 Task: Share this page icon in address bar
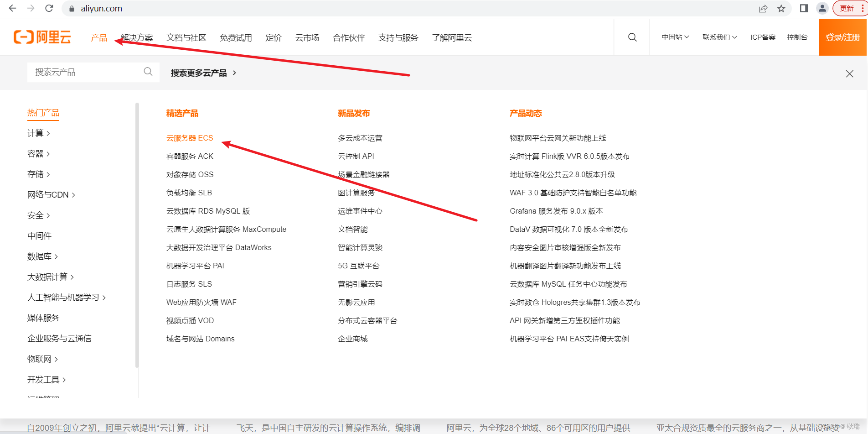click(x=763, y=9)
